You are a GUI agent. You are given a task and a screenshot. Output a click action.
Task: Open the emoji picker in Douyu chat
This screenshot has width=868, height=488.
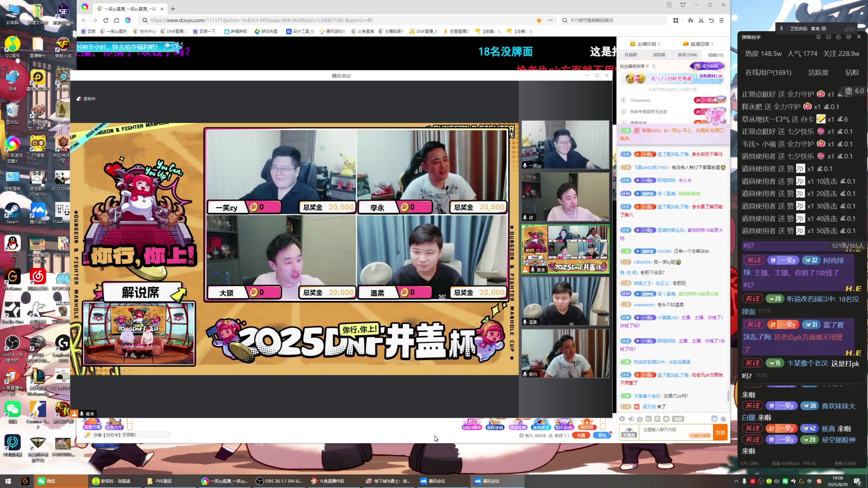point(622,419)
